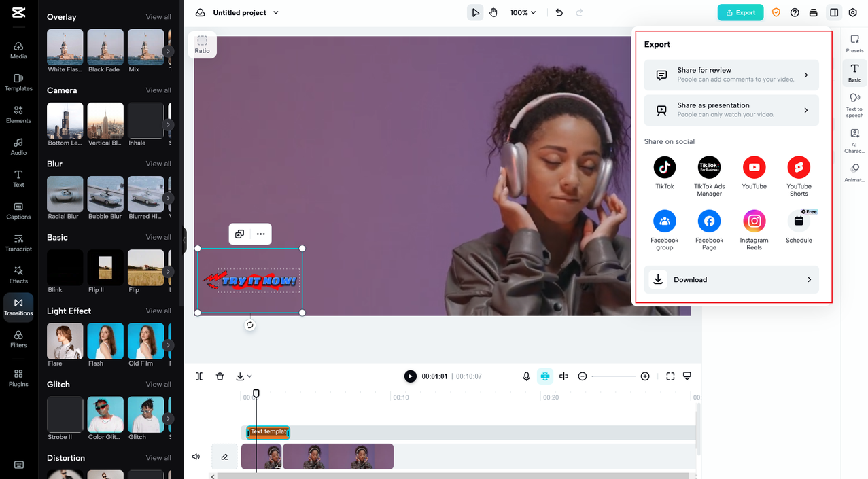Image resolution: width=868 pixels, height=479 pixels.
Task: Zoom out the timeline with minus
Action: tap(583, 376)
